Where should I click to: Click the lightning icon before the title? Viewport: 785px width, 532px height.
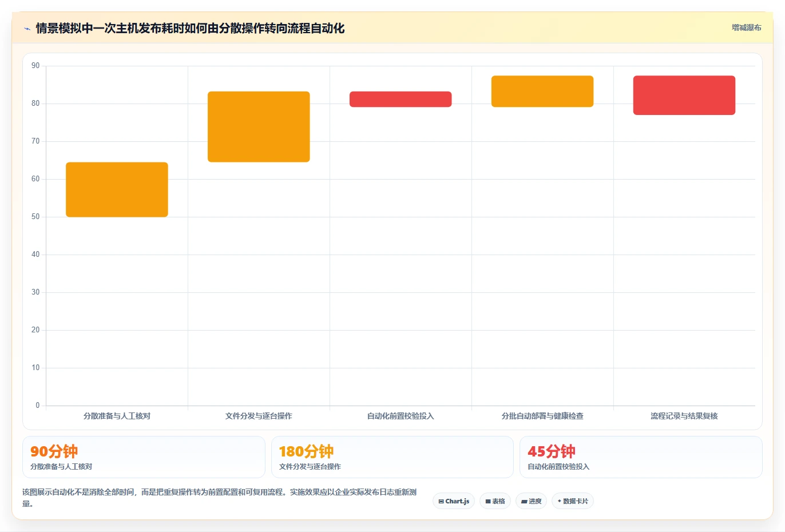point(27,29)
